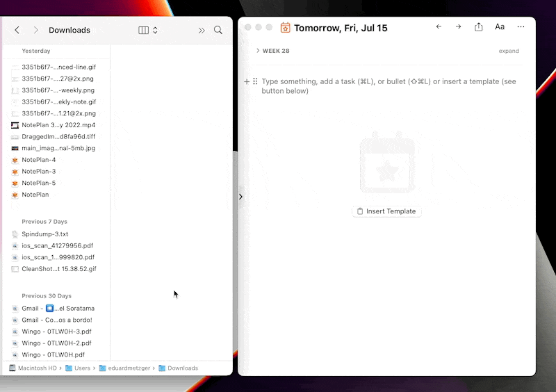Click the NotePlan-4 app icon
Screen dimensions: 556x392
click(15, 161)
